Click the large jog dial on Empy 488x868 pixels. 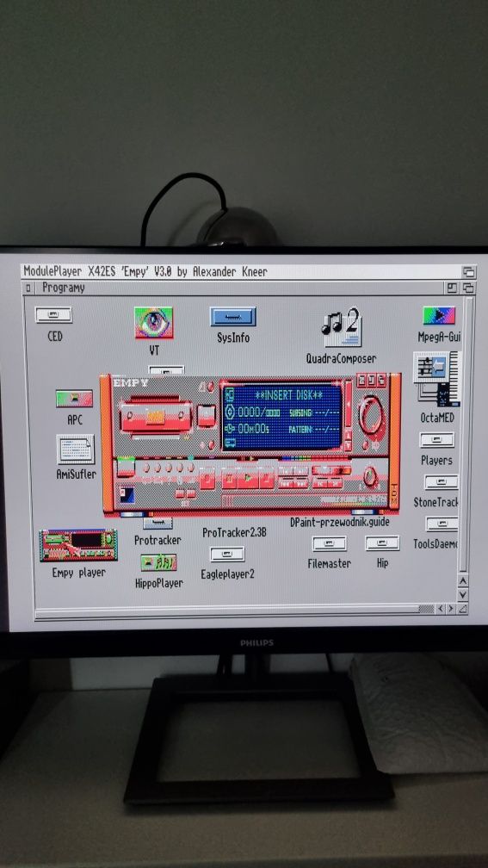tap(370, 415)
